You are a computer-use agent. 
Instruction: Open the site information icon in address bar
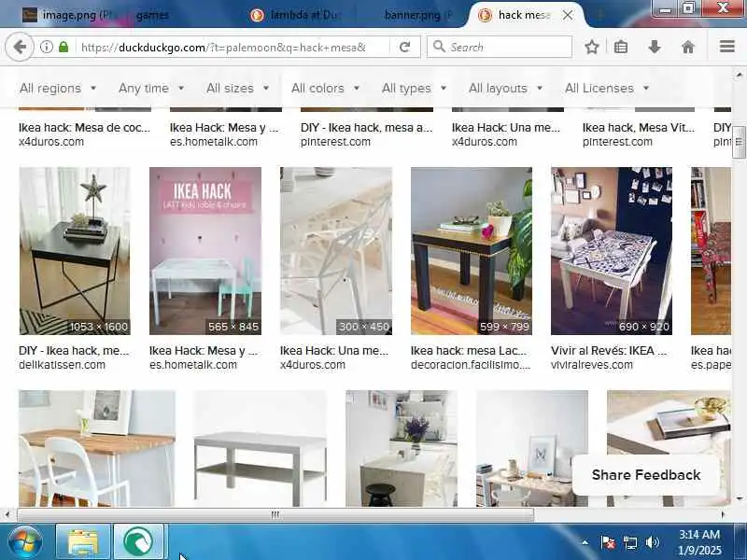point(46,47)
